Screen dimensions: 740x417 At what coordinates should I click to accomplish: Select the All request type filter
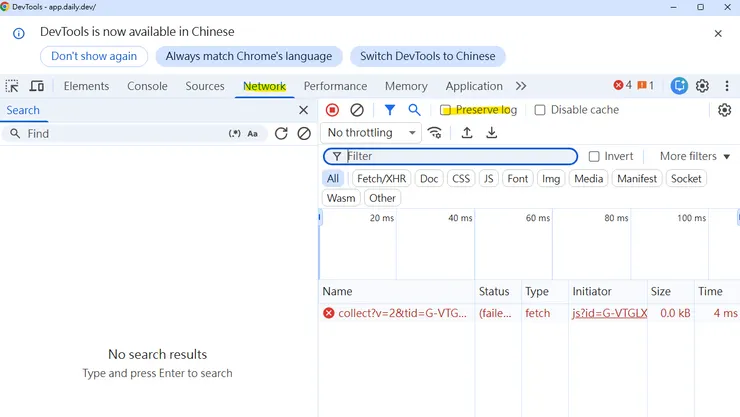click(x=333, y=179)
